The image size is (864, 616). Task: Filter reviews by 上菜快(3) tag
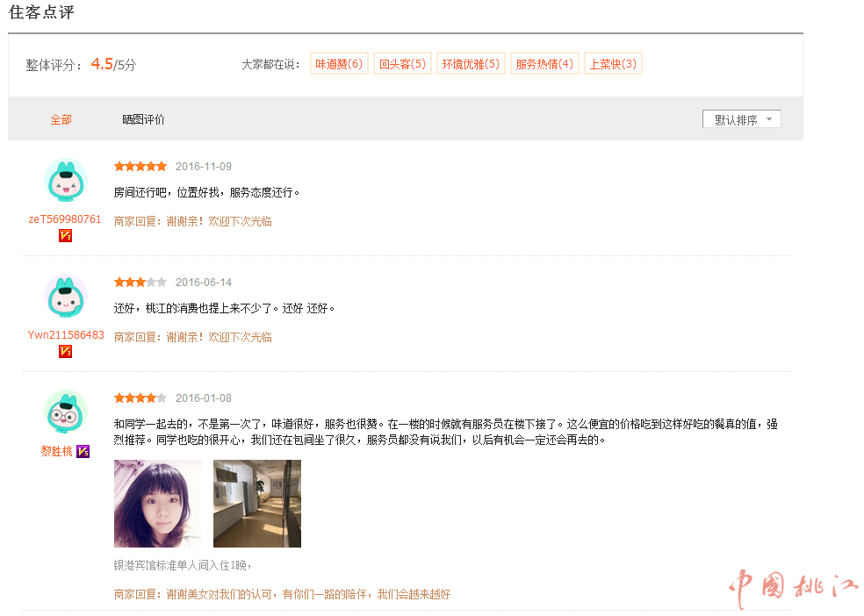click(x=613, y=64)
